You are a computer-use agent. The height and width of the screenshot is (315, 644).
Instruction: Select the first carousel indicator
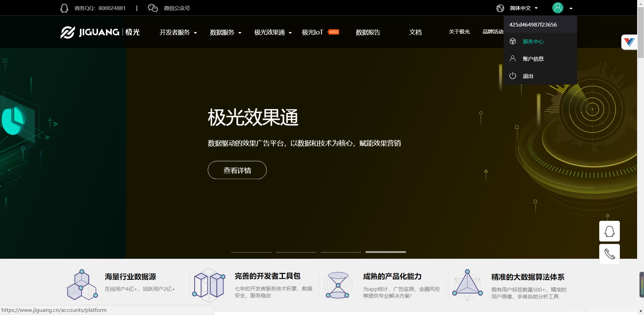[x=251, y=252]
